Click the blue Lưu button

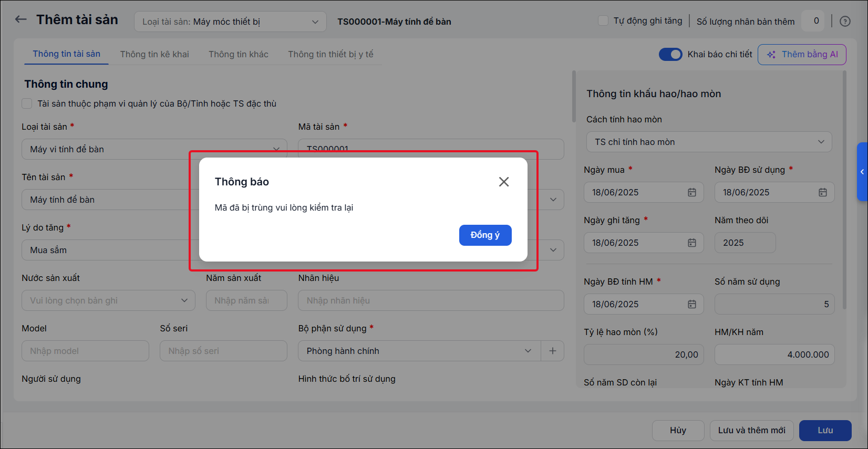(825, 430)
